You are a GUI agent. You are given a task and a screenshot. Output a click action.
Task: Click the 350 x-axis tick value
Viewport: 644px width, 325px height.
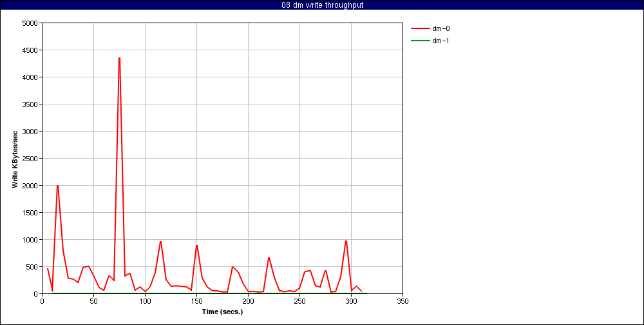(x=403, y=300)
